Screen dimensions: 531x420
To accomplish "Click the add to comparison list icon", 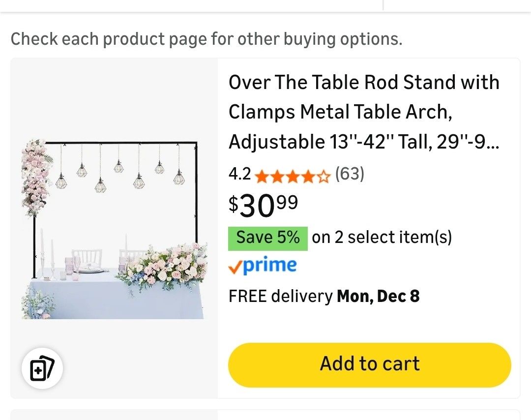I will [x=42, y=368].
